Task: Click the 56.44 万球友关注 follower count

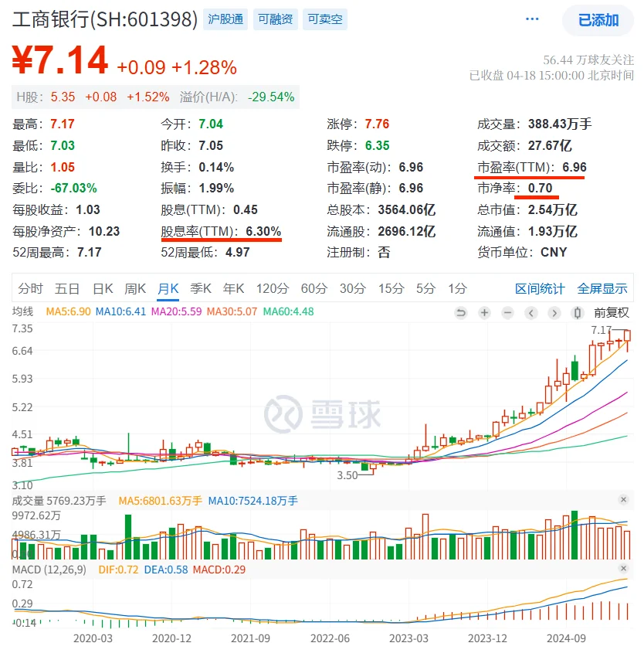Action: click(588, 60)
